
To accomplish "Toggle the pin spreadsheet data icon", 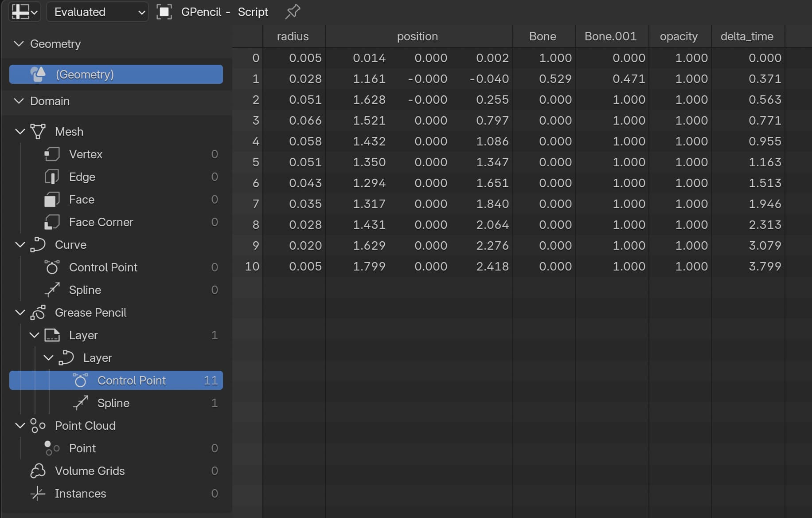I will coord(293,12).
